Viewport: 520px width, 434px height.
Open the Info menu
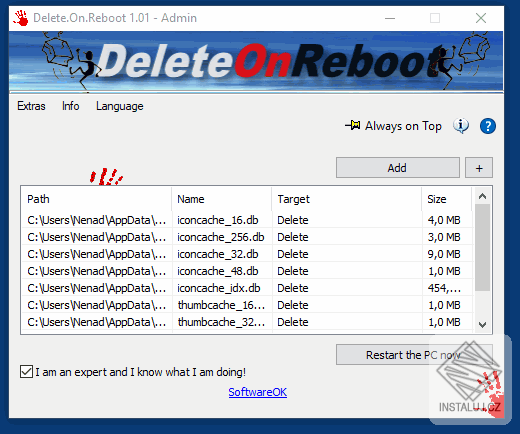click(71, 106)
